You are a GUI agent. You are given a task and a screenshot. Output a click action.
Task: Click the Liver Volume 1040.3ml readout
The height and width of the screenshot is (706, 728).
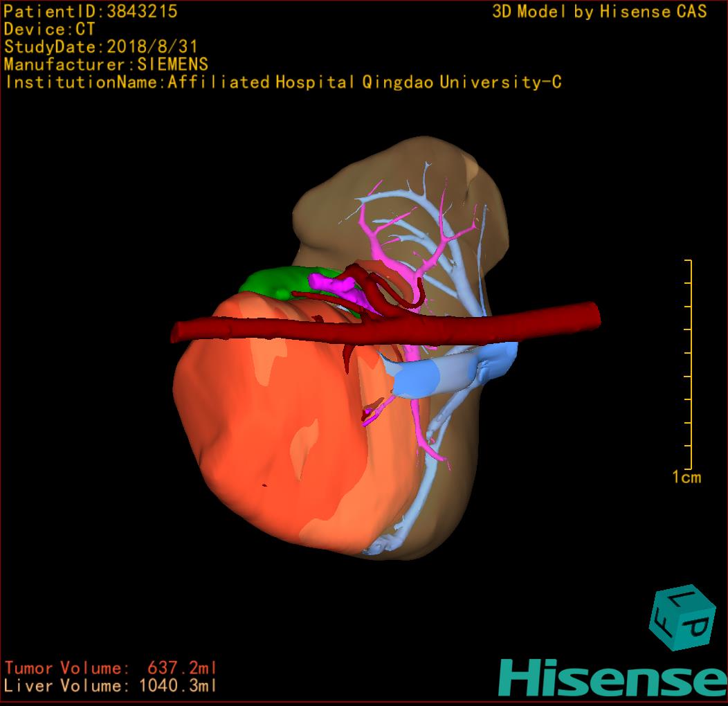pyautogui.click(x=110, y=685)
